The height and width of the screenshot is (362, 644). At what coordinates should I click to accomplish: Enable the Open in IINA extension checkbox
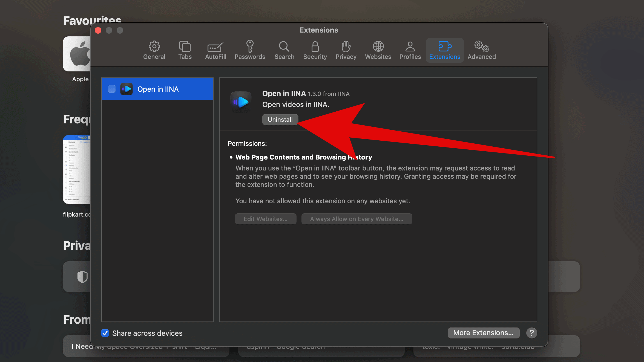[112, 89]
